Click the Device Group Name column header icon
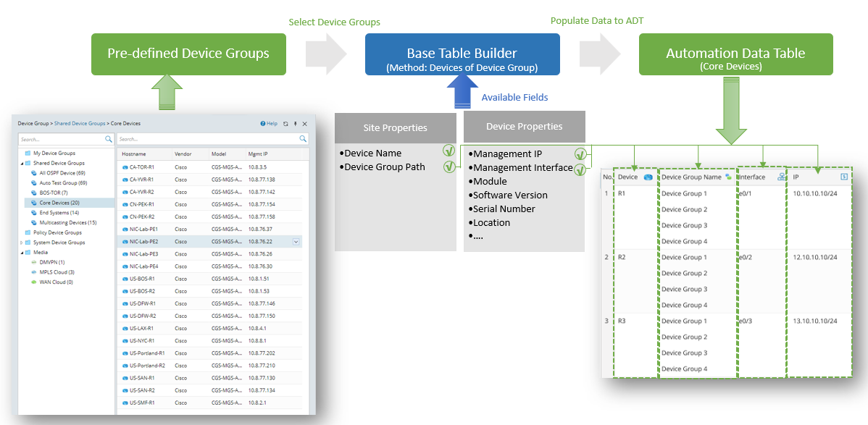Screen dimensions: 868x425 pos(727,177)
